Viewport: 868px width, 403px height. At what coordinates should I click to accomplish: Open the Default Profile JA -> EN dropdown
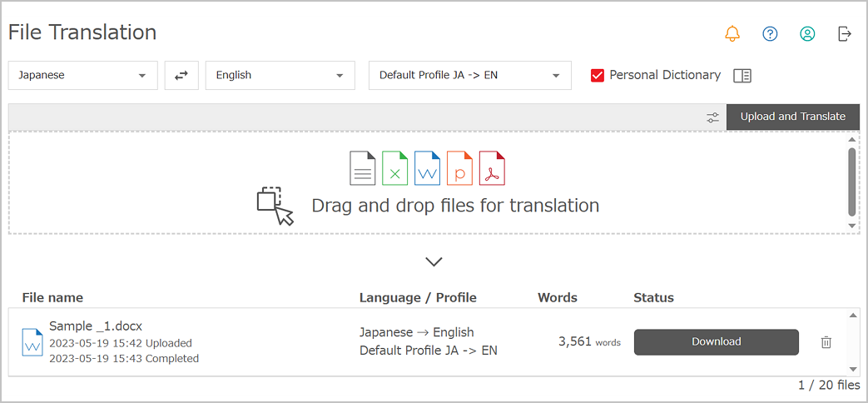[x=470, y=75]
